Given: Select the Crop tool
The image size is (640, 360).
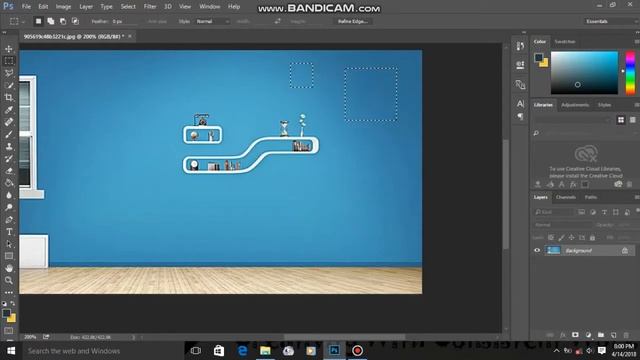Looking at the screenshot, I should [9, 98].
